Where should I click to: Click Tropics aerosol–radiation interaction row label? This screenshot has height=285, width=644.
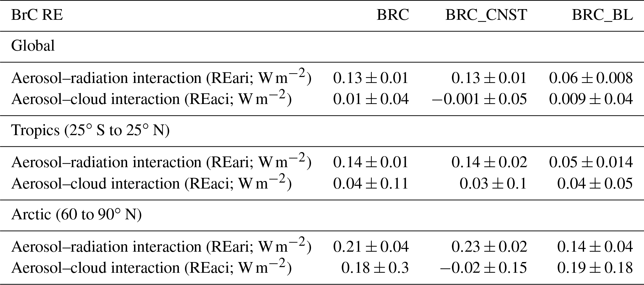point(161,162)
